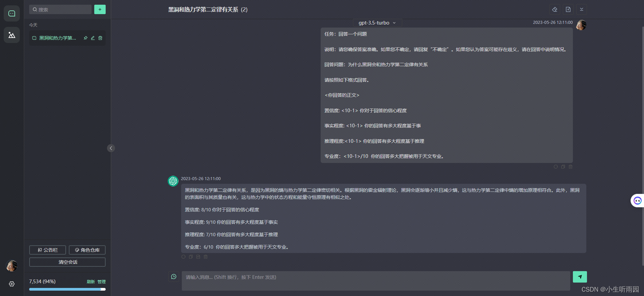644x296 pixels.
Task: Click the prompt message timestamp 2023-05-26 12:11:00
Action: [553, 23]
